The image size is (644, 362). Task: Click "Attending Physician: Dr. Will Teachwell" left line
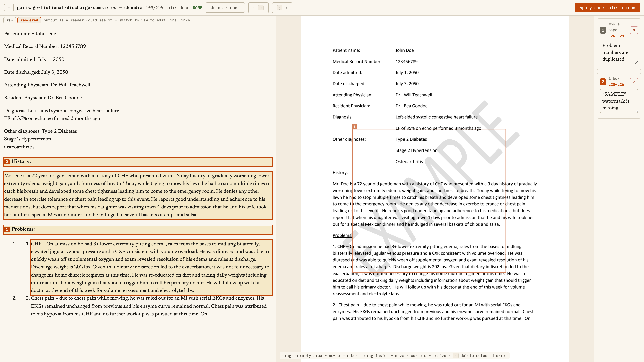[x=47, y=85]
